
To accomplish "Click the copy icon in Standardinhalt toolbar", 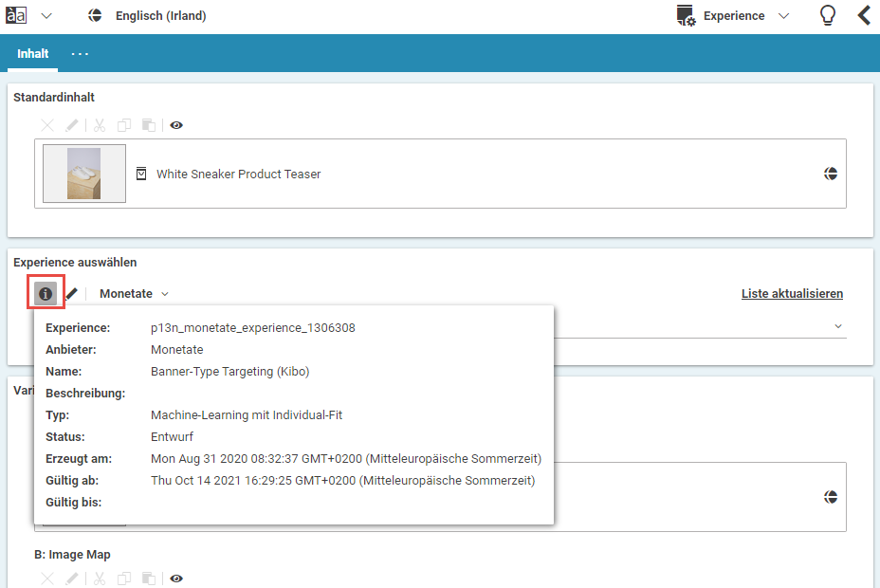I will [x=123, y=125].
